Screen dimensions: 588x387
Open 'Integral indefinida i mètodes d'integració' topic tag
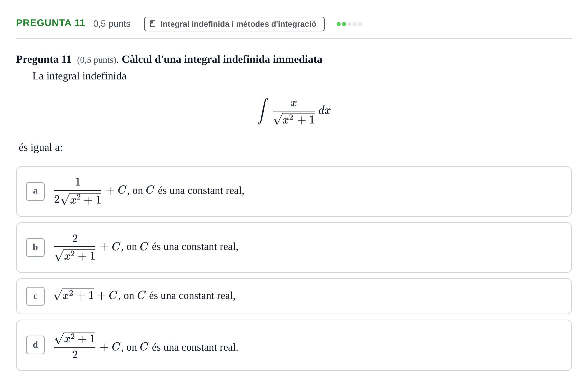tap(234, 24)
